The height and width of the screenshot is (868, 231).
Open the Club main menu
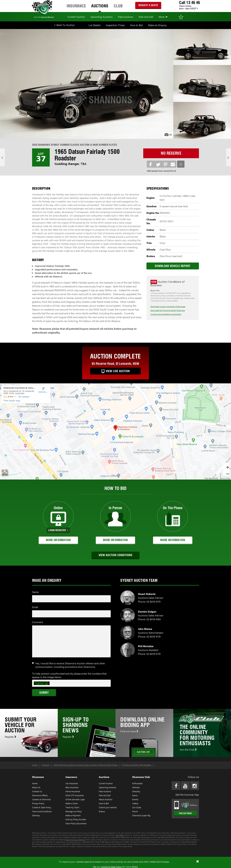click(118, 6)
